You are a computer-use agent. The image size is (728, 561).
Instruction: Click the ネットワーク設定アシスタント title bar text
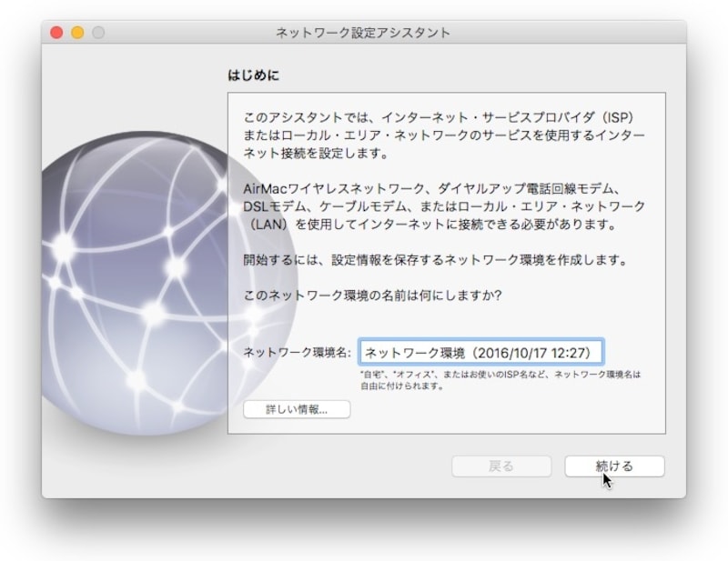363,33
